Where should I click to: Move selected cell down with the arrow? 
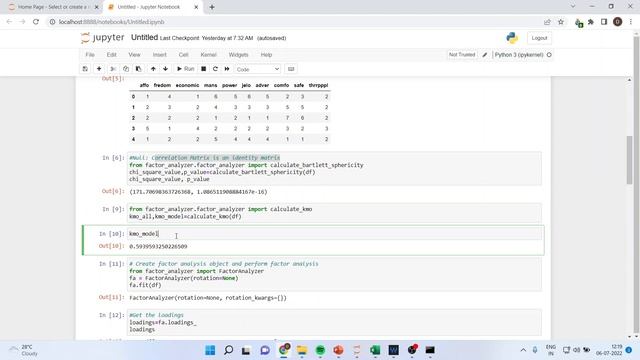click(x=165, y=69)
